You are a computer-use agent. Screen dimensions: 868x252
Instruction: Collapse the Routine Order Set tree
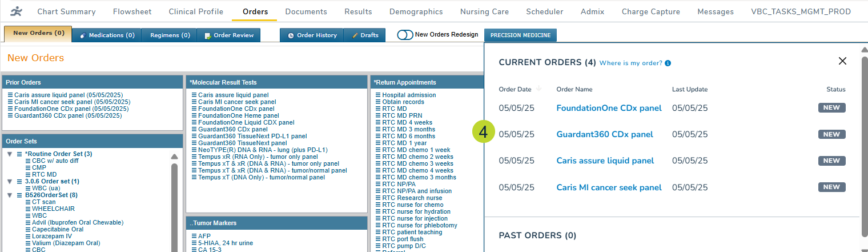pyautogui.click(x=10, y=154)
